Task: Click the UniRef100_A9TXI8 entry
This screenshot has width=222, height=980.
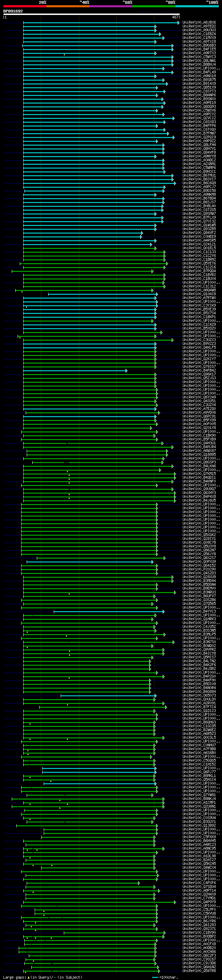Action: coord(199,41)
